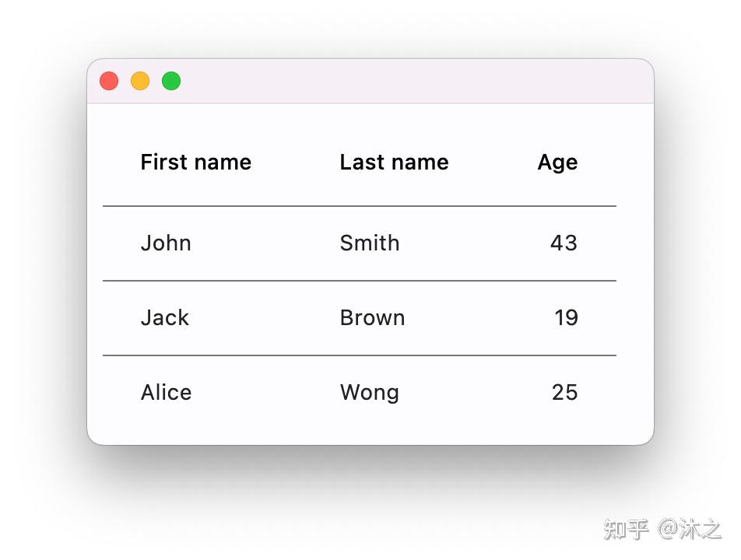The image size is (741, 560).
Task: Click the green zoom traffic light icon
Action: 170,80
